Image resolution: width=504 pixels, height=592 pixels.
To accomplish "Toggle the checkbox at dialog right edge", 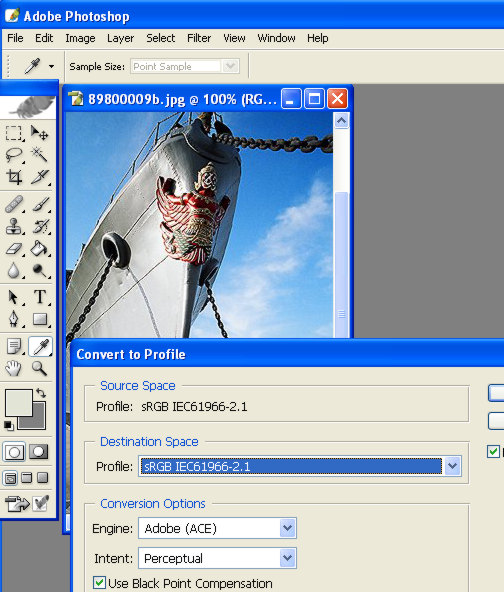I will (x=493, y=452).
